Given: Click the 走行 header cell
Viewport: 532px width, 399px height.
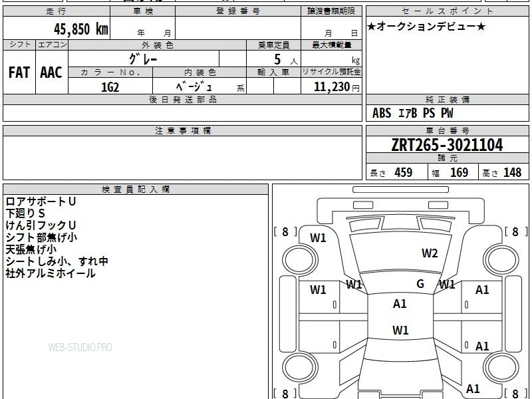Looking at the screenshot, I should point(57,11).
